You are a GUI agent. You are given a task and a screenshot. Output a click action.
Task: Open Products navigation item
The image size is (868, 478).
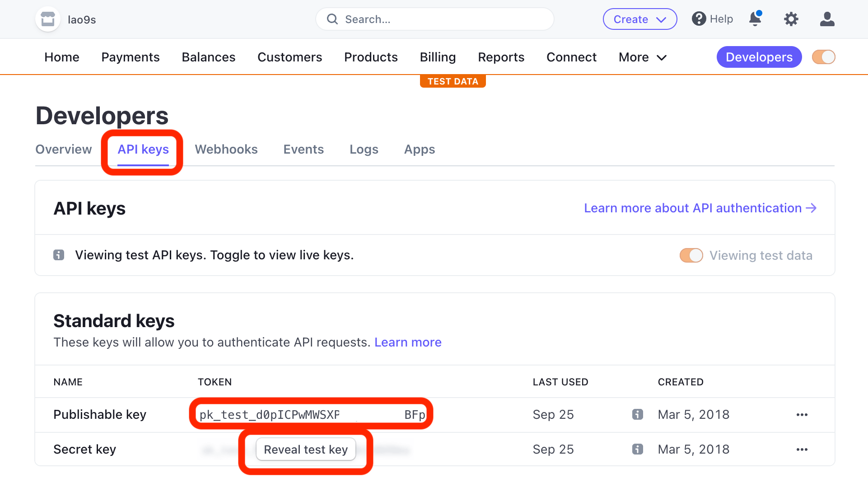point(371,57)
